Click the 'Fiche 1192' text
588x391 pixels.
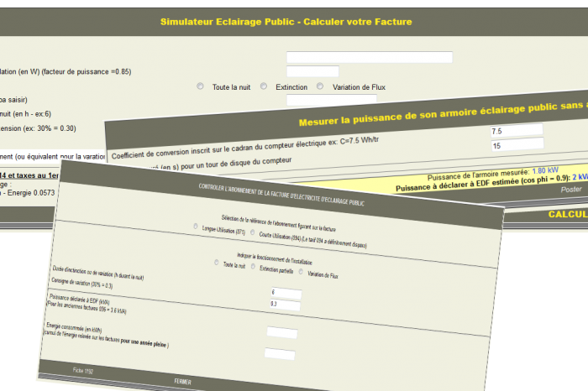point(83,371)
